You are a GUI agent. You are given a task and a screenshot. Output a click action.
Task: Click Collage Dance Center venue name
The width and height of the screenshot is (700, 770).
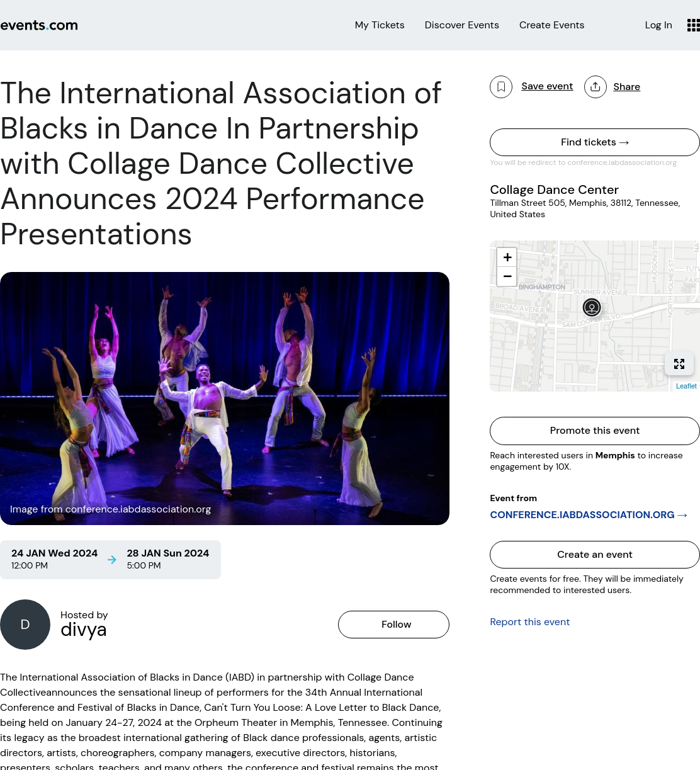(554, 190)
